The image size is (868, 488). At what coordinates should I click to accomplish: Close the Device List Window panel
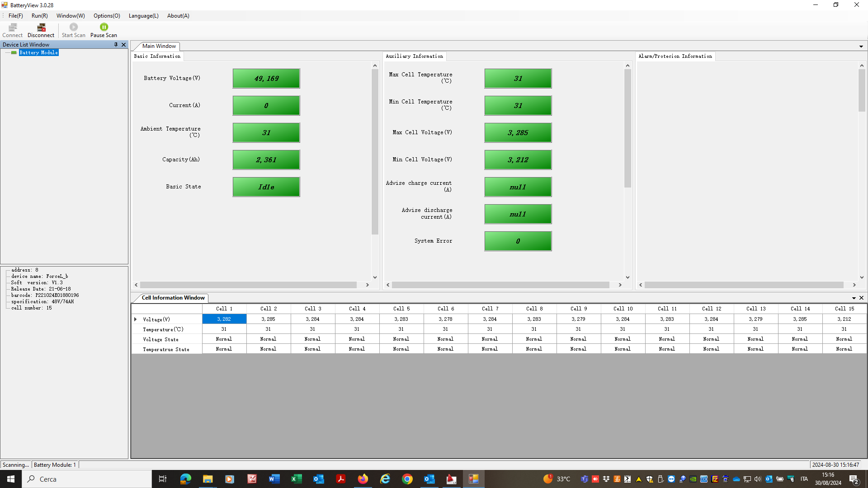[123, 45]
